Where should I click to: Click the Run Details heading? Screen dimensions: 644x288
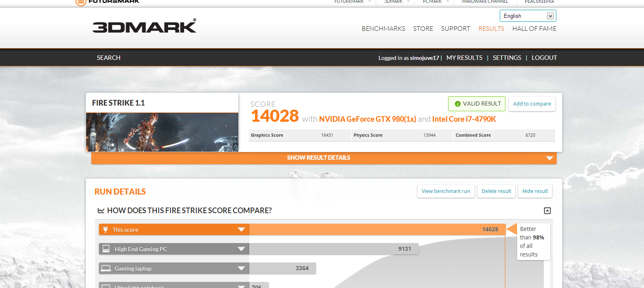click(120, 192)
